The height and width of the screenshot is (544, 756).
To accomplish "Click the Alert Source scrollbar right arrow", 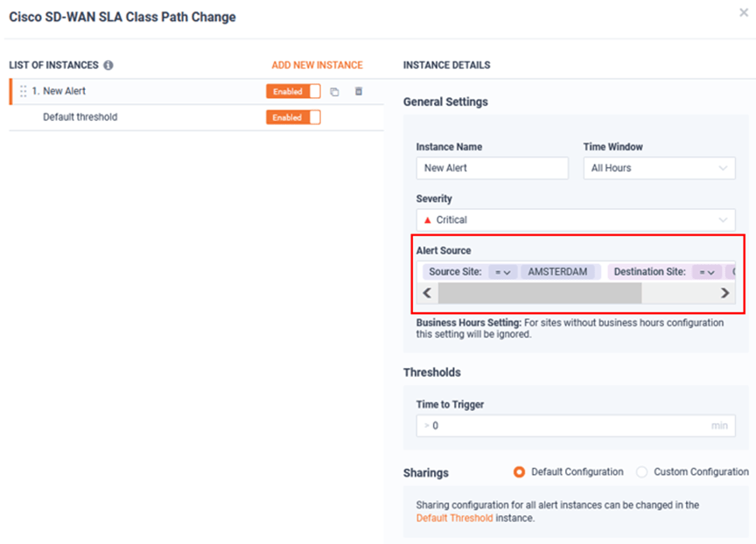I will pos(724,293).
